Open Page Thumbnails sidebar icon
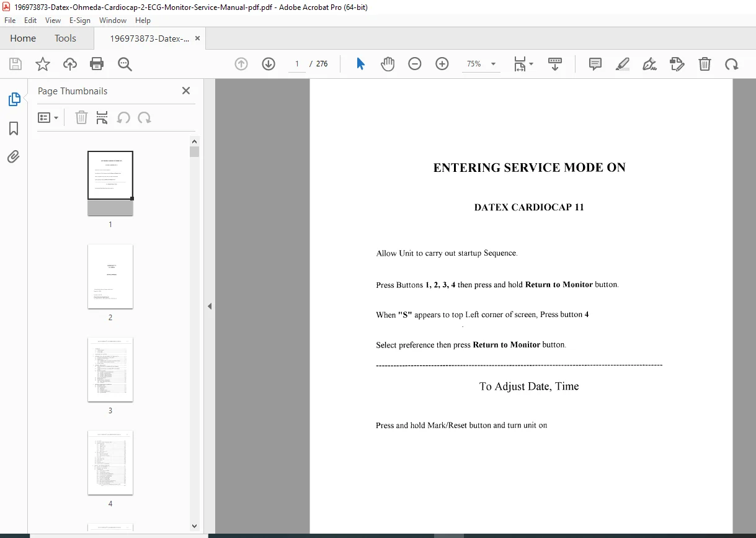 (14, 99)
